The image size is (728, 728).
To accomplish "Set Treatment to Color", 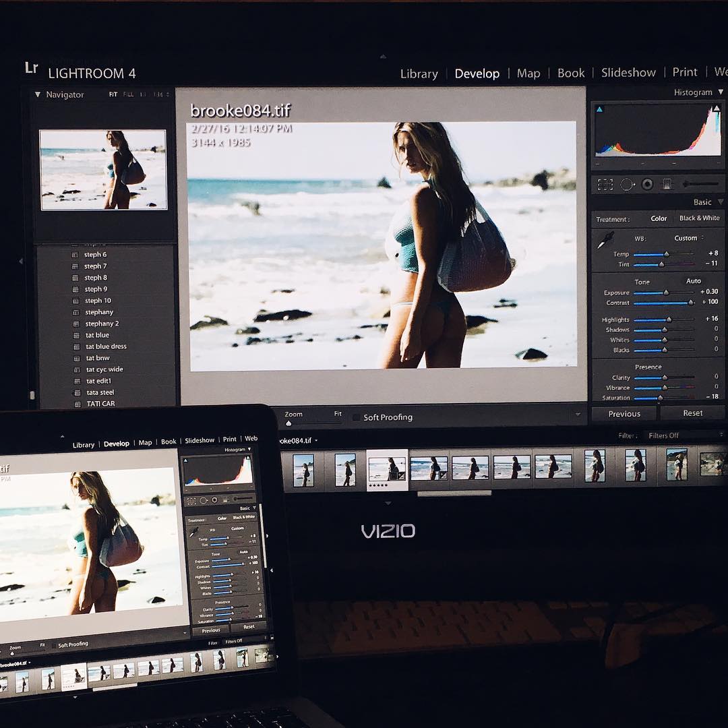I will 659,218.
